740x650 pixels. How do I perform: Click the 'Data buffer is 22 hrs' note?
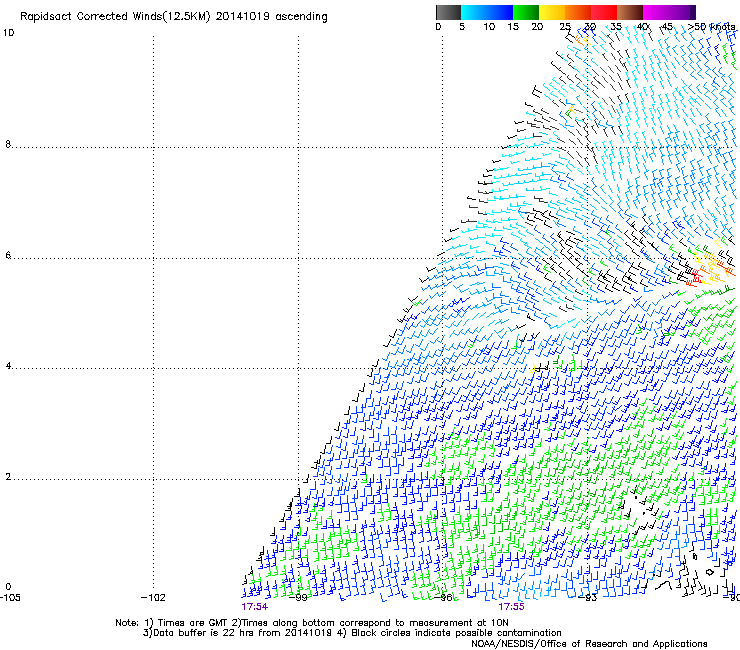click(352, 633)
